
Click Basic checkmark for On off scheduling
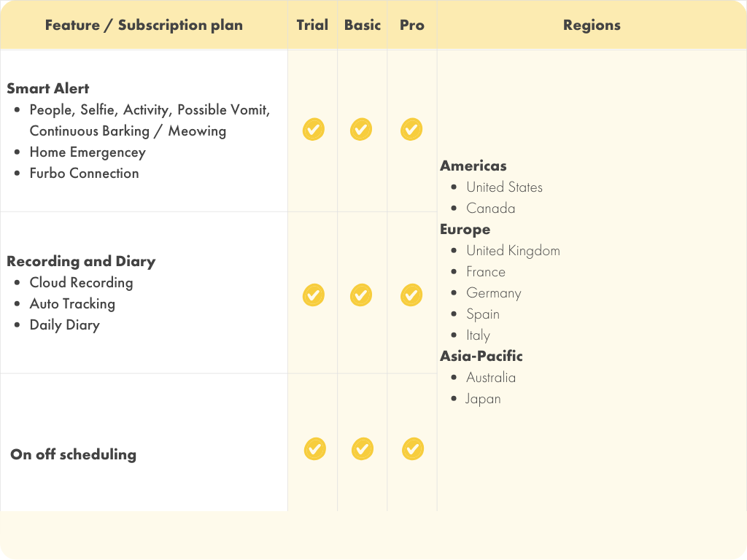pos(363,448)
